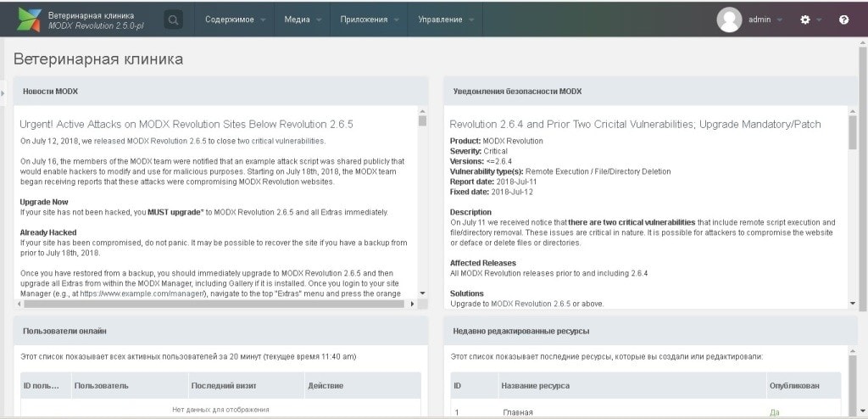Screen dimensions: 868x419
Task: Click the site name Ветеринарная клиника in header
Action: click(x=91, y=15)
